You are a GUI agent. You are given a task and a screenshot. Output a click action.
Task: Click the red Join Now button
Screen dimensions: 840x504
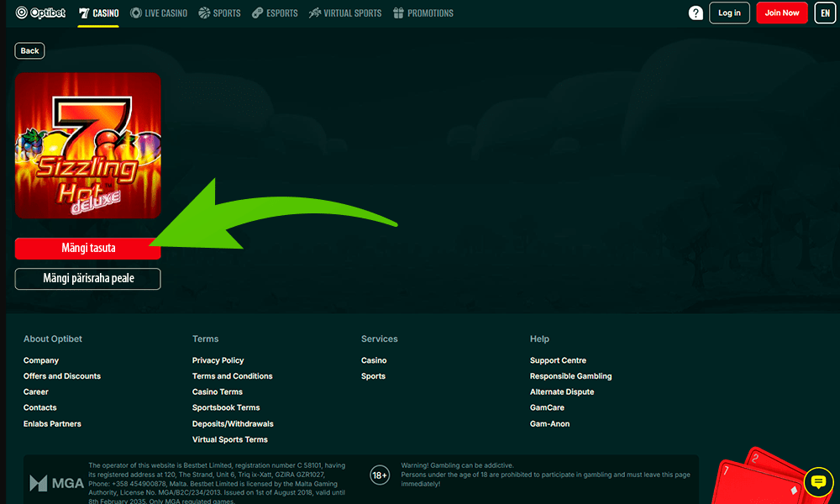click(x=781, y=13)
